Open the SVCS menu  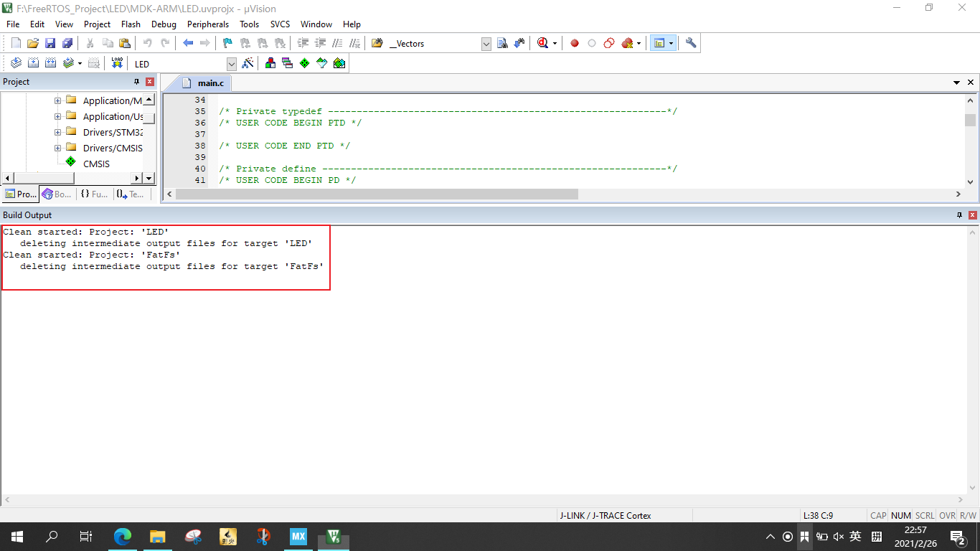tap(280, 24)
